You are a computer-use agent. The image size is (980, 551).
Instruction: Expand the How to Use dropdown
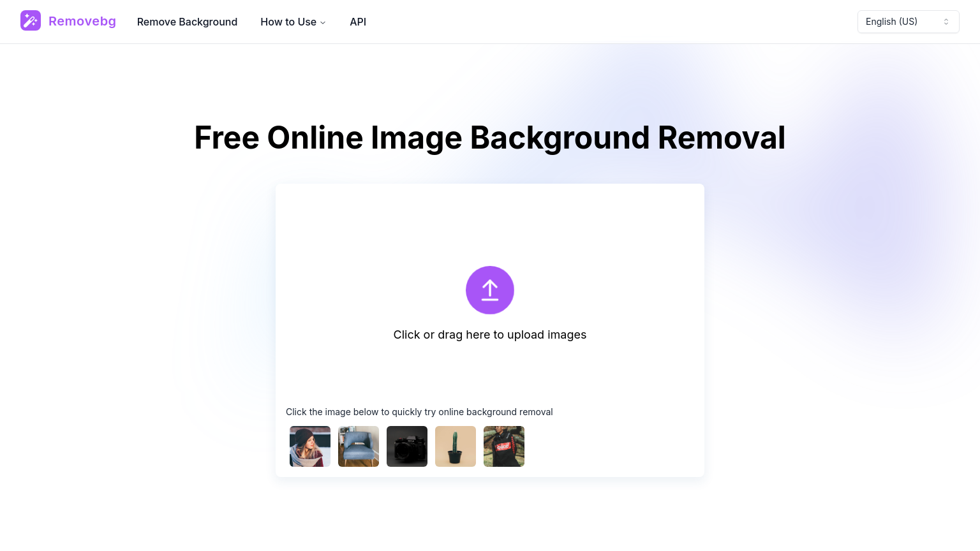pos(293,22)
